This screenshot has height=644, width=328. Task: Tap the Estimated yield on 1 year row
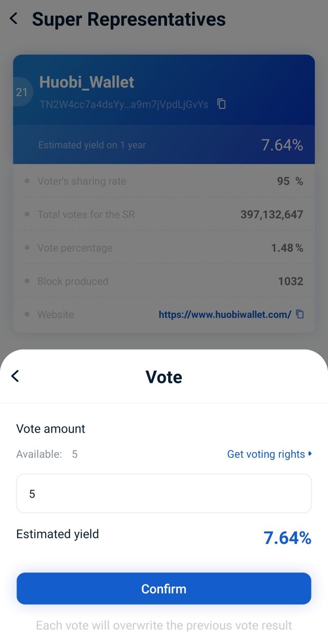tap(164, 145)
